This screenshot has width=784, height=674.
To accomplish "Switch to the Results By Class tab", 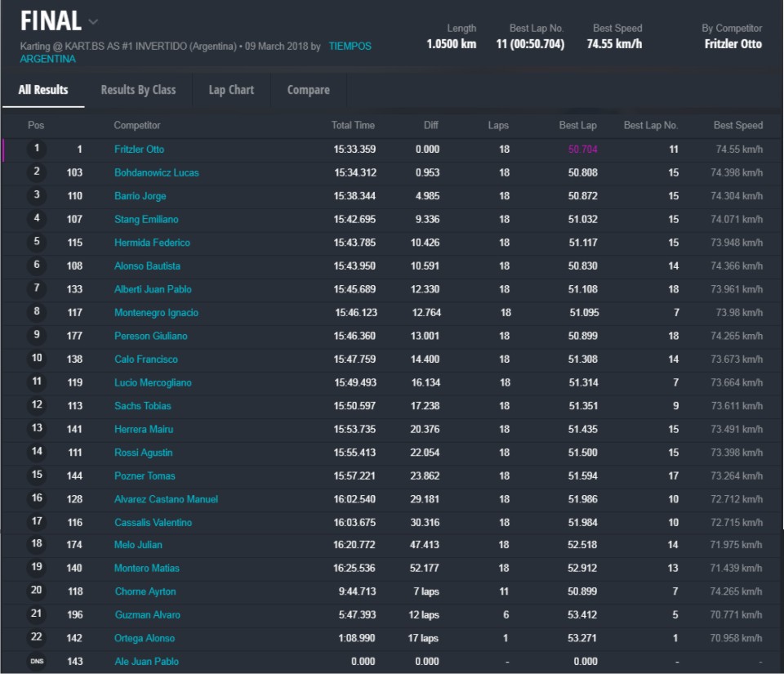I will 138,90.
